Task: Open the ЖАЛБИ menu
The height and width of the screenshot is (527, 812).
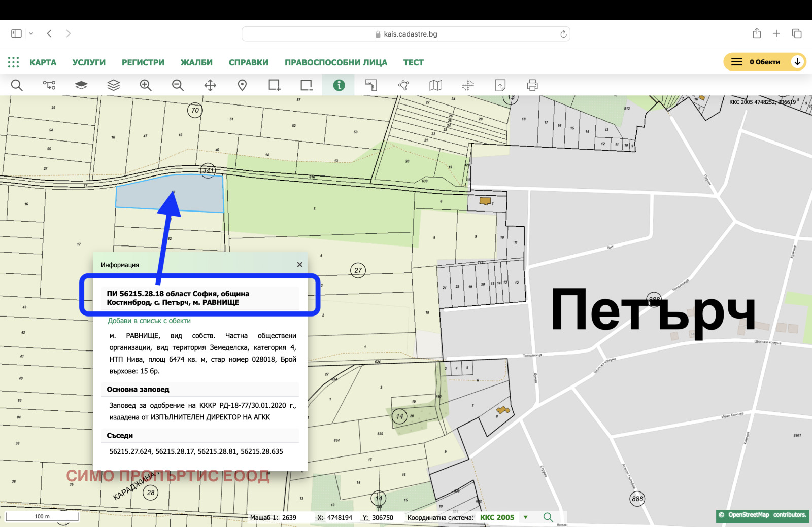Action: [x=196, y=62]
